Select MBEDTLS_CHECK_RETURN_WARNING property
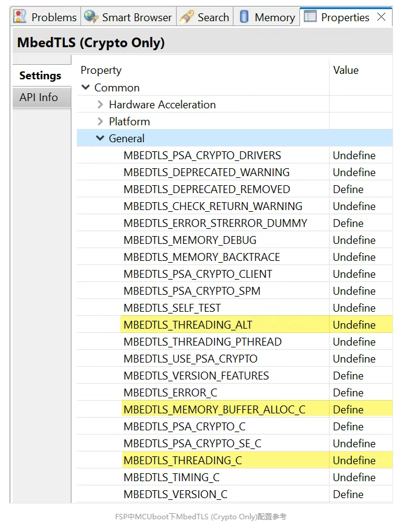 pos(213,206)
